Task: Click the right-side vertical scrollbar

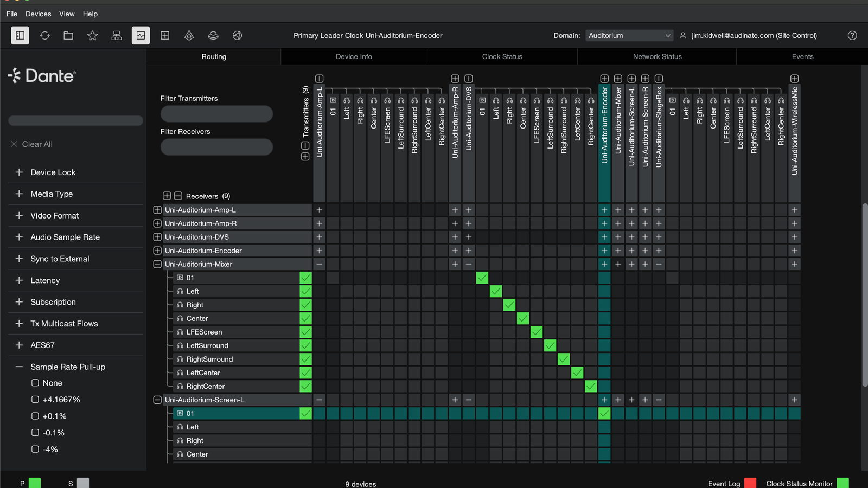Action: click(865, 295)
